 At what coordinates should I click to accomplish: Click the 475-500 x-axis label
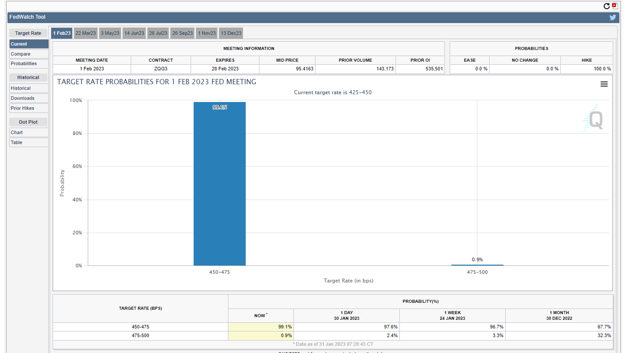(477, 272)
